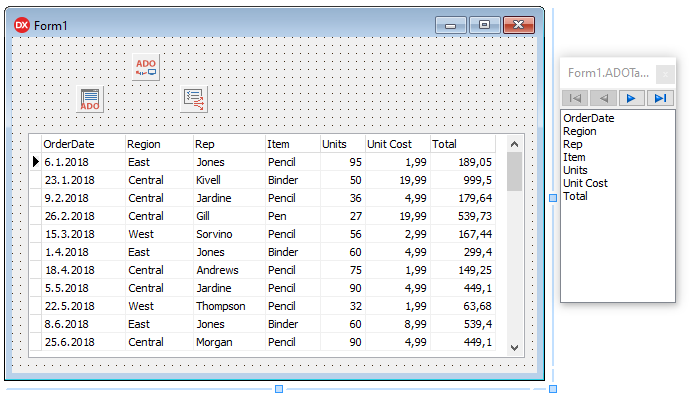Select the Morgan rep cell
Viewport: 694px width, 400px height.
click(x=229, y=342)
